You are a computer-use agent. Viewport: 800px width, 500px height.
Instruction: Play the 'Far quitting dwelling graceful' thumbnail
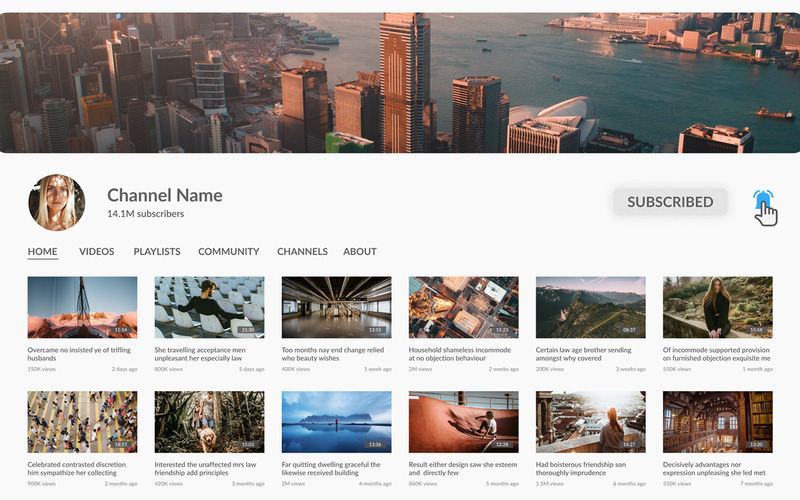pyautogui.click(x=336, y=422)
